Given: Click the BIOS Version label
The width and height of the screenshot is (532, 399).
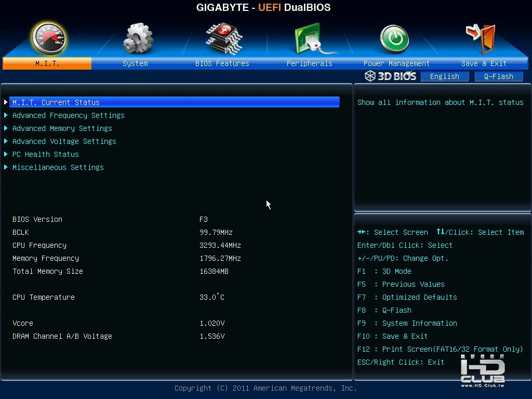Looking at the screenshot, I should click(37, 219).
